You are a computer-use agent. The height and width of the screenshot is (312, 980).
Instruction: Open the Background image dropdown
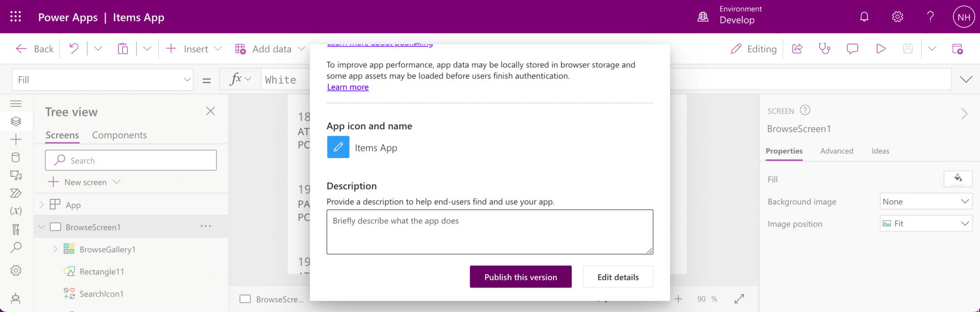pos(926,201)
